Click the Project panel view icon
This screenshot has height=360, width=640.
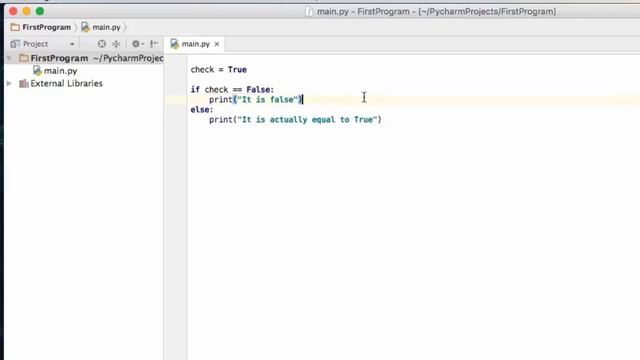[15, 44]
